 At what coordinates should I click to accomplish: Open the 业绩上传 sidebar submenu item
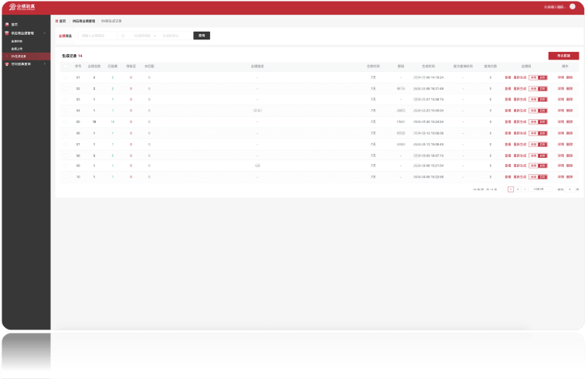[x=17, y=49]
